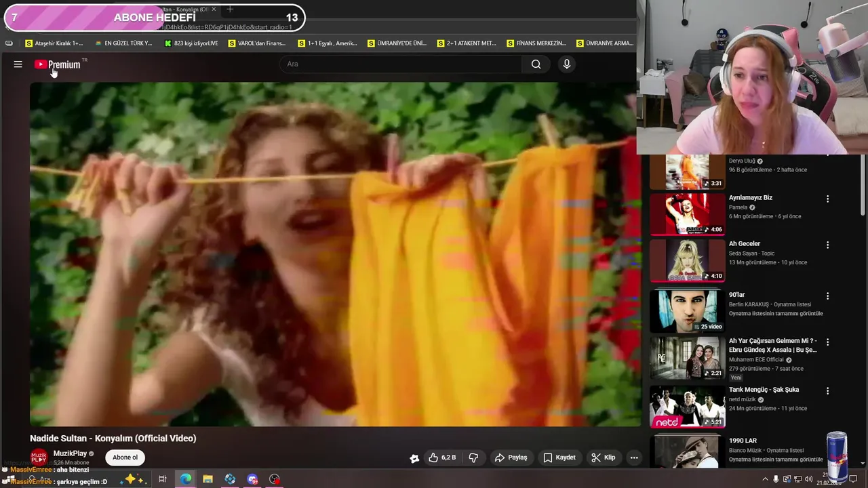
Task: Show hidden system tray icons
Action: pyautogui.click(x=766, y=479)
